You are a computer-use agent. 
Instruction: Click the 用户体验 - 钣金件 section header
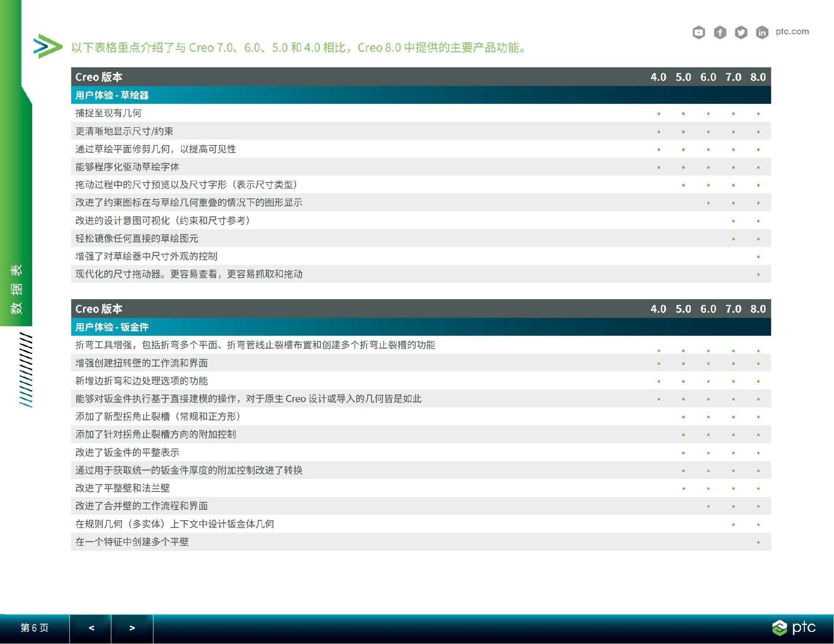421,327
